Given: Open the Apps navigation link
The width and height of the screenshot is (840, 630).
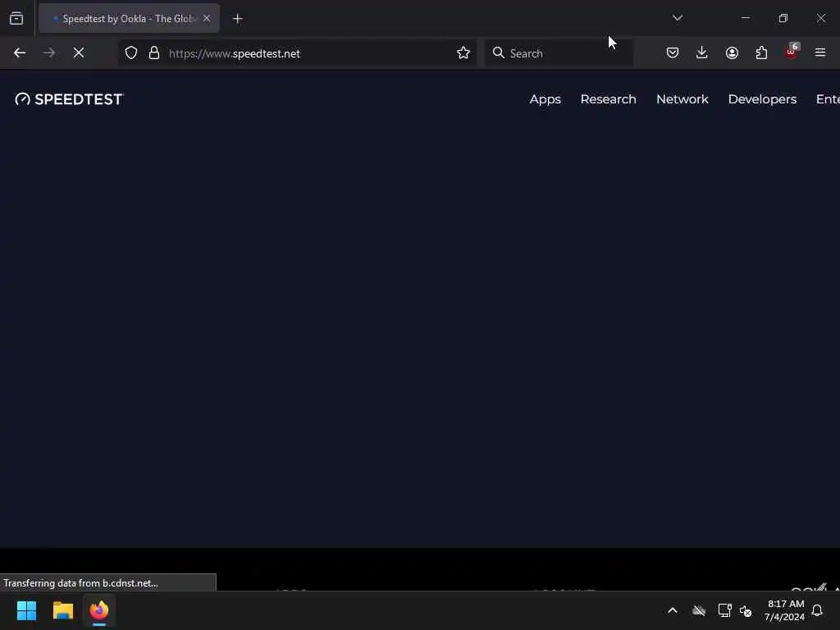Looking at the screenshot, I should pos(545,99).
